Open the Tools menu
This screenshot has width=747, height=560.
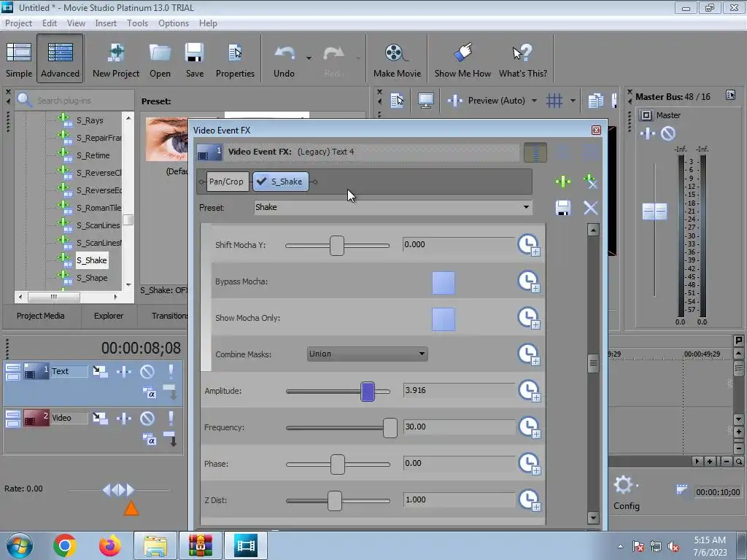[x=137, y=23]
